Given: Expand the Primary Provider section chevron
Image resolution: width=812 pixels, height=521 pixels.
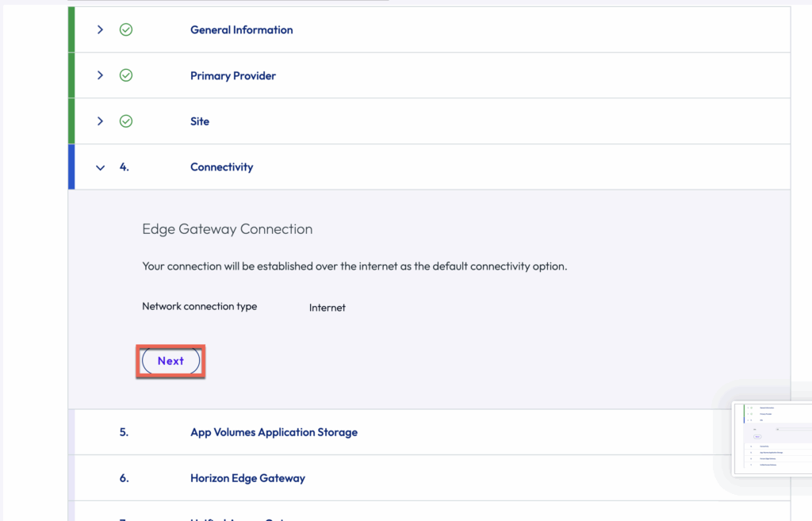Looking at the screenshot, I should tap(100, 76).
